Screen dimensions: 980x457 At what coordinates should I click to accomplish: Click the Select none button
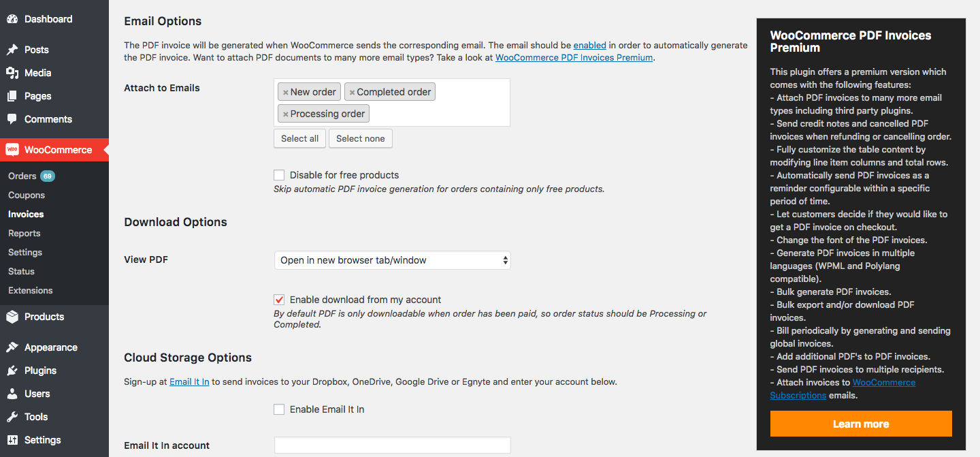click(361, 138)
